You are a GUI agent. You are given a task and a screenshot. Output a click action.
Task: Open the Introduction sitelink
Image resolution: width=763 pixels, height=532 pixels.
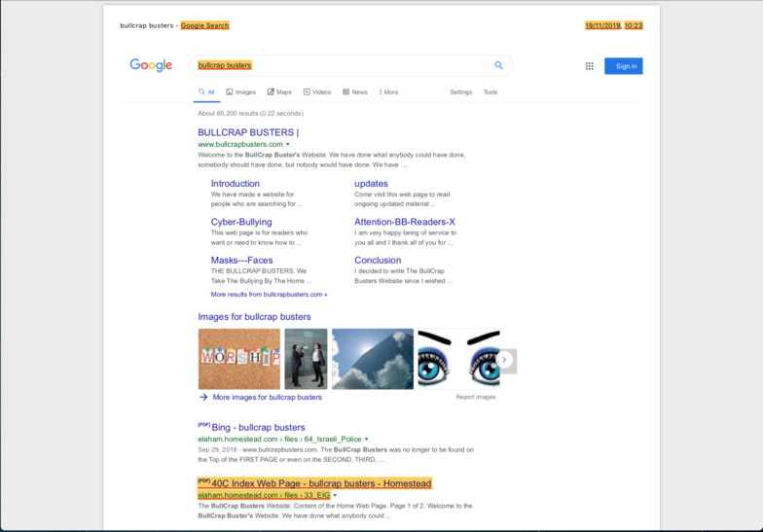tap(236, 183)
